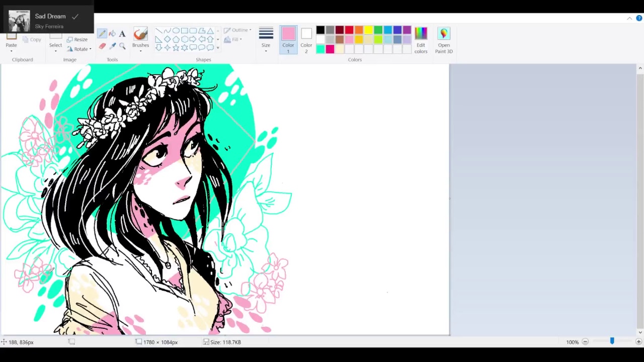644x362 pixels.
Task: Click the Sad Dream album art thumbnail
Action: [19, 21]
